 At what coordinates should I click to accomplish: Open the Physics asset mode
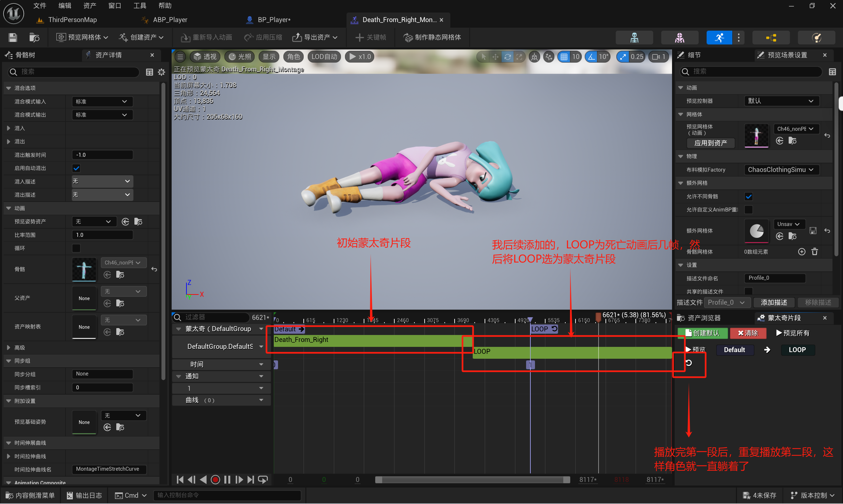click(816, 37)
